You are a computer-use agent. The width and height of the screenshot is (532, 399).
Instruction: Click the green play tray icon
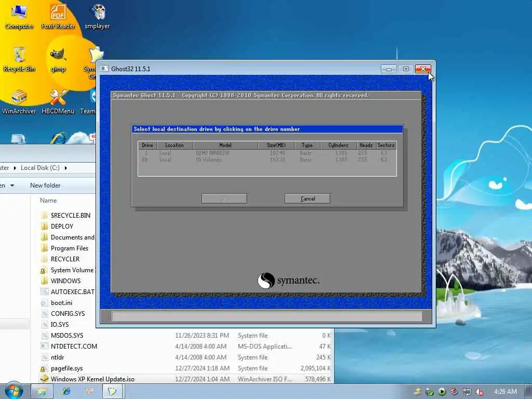click(442, 392)
